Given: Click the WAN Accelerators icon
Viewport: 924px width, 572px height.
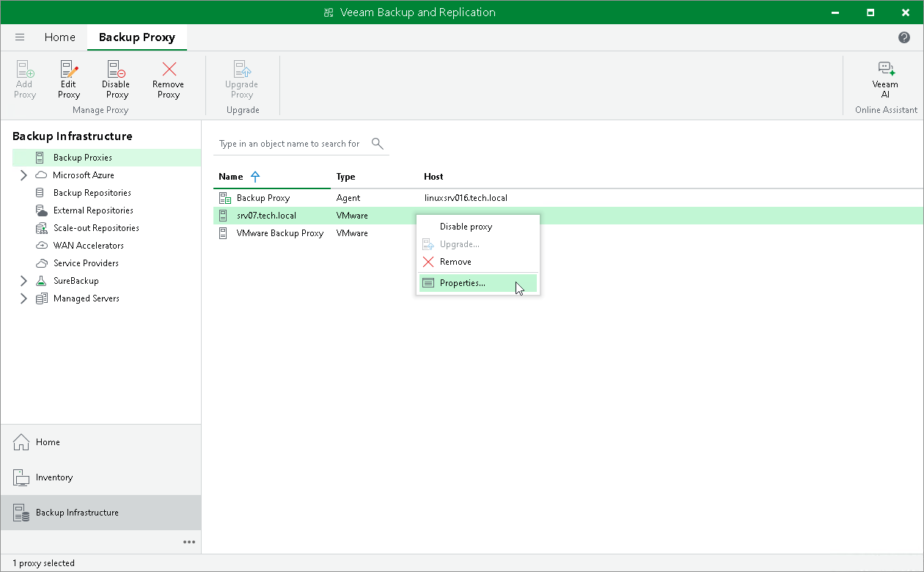Looking at the screenshot, I should click(41, 246).
